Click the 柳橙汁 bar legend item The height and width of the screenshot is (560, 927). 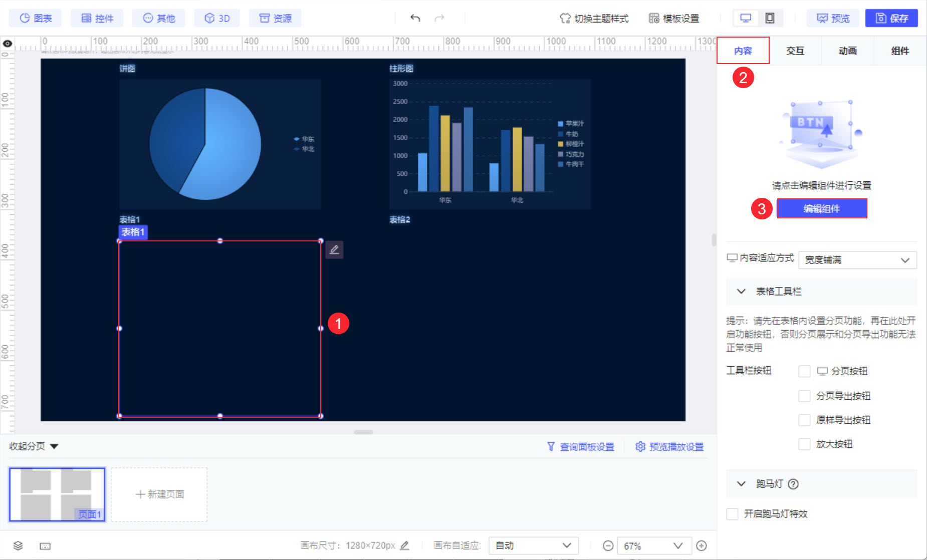point(571,144)
